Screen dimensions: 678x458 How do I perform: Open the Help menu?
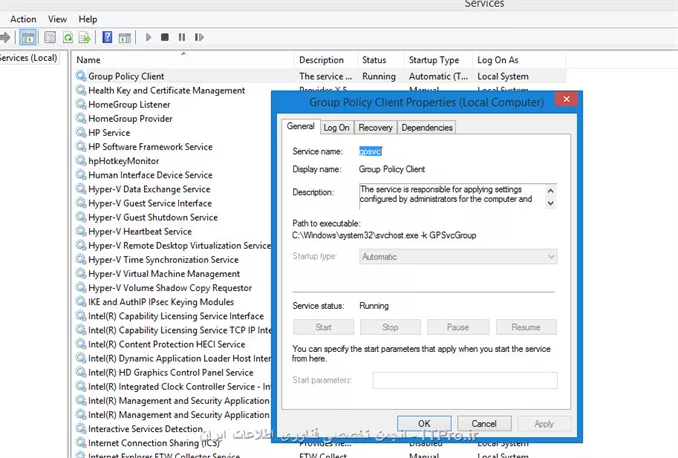pyautogui.click(x=88, y=19)
